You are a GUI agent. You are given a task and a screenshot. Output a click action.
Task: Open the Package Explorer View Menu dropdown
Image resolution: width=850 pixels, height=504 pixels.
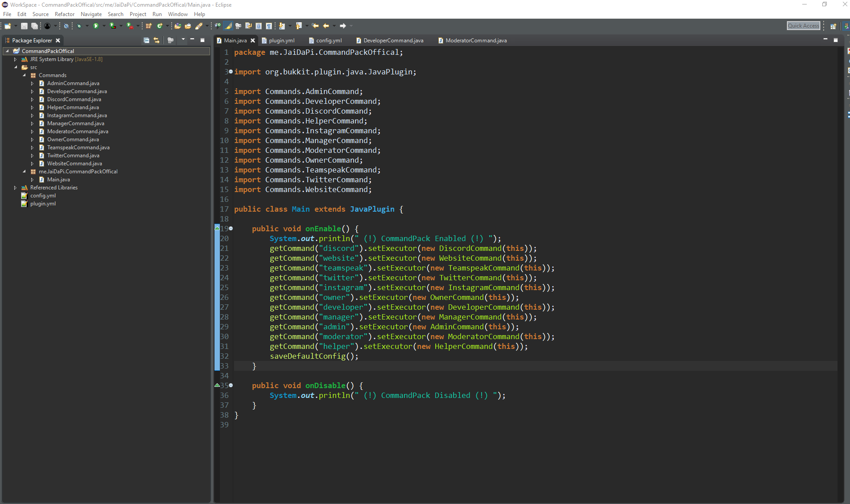(183, 40)
